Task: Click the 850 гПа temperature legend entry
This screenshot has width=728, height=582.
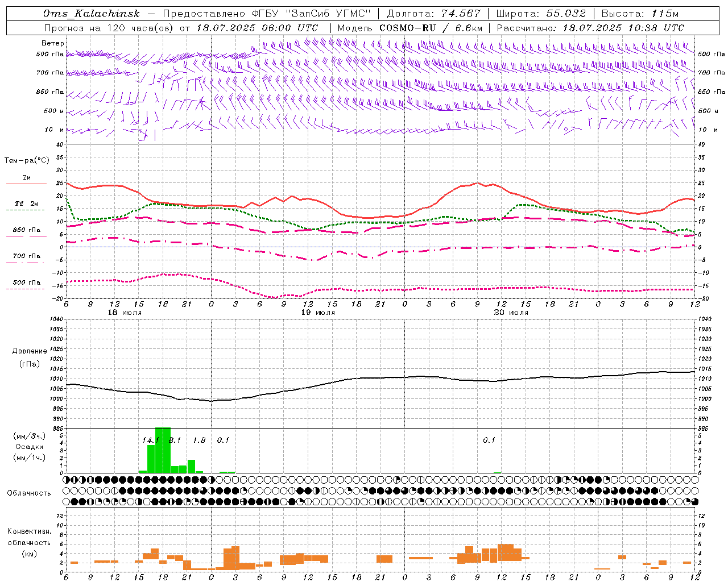Action: click(27, 230)
